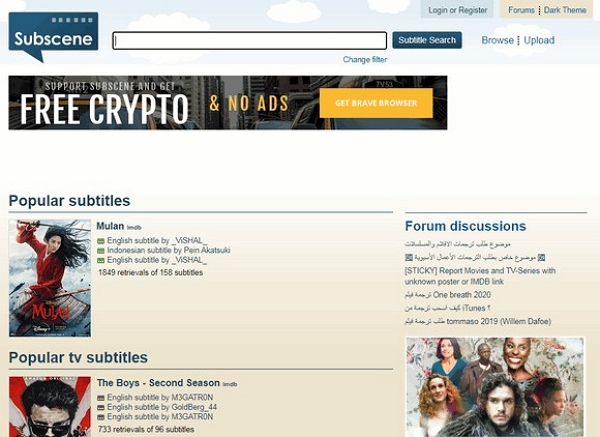This screenshot has width=600, height=437.
Task: Click the Subscene logo
Action: coord(53,37)
